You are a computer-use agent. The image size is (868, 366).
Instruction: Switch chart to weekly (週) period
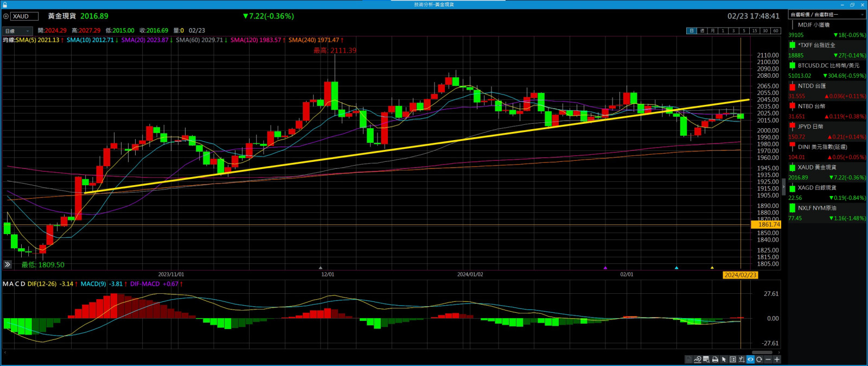pos(702,31)
